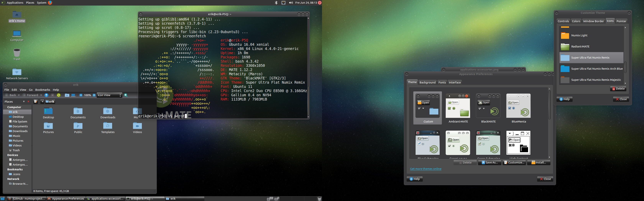
Task: Select Super Ultra Flat Numix Remix Arch Blue
Action: (x=591, y=69)
